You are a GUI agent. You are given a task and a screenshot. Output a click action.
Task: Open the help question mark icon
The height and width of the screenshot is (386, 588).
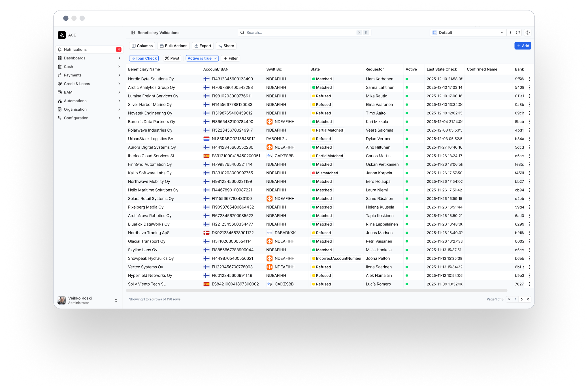click(x=527, y=33)
